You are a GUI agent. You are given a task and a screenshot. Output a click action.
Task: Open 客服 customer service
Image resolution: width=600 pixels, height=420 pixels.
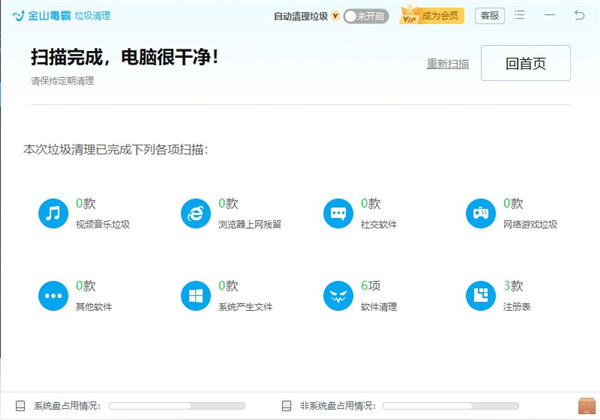tap(489, 16)
